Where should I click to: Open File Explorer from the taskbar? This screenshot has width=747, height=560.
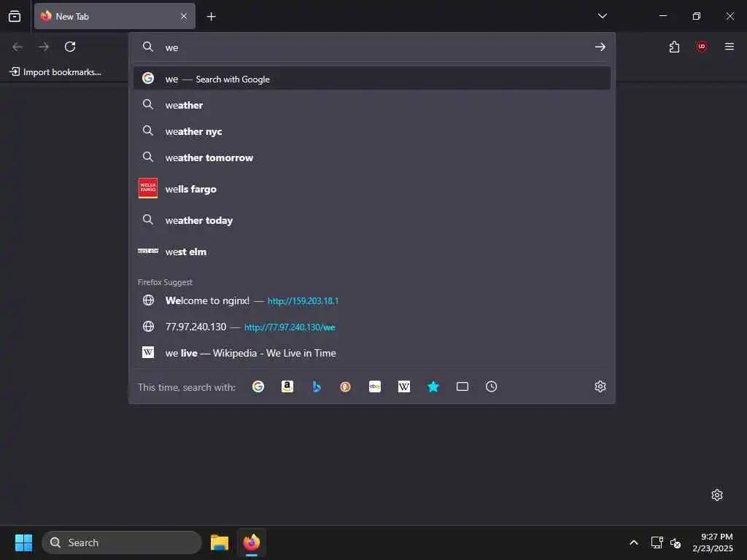pyautogui.click(x=220, y=542)
